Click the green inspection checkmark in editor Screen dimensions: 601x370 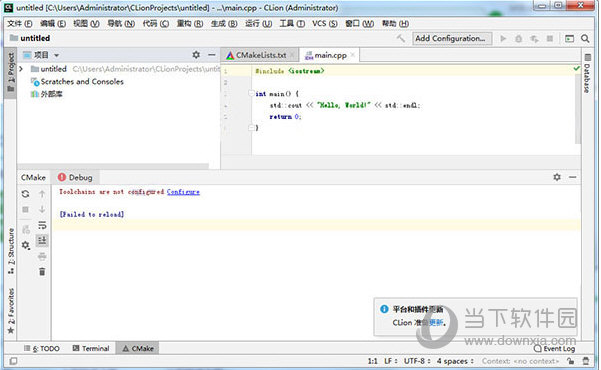pos(576,69)
